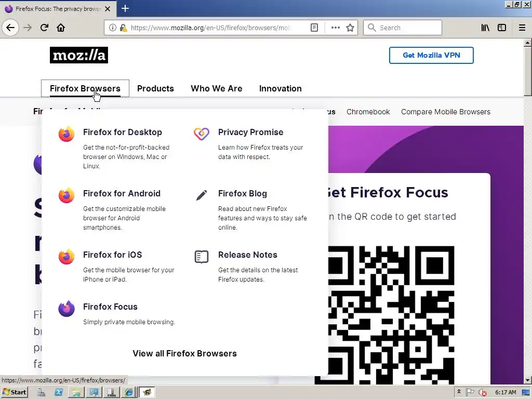The height and width of the screenshot is (399, 532).
Task: Click Chromebook sub-navigation link
Action: click(x=368, y=112)
